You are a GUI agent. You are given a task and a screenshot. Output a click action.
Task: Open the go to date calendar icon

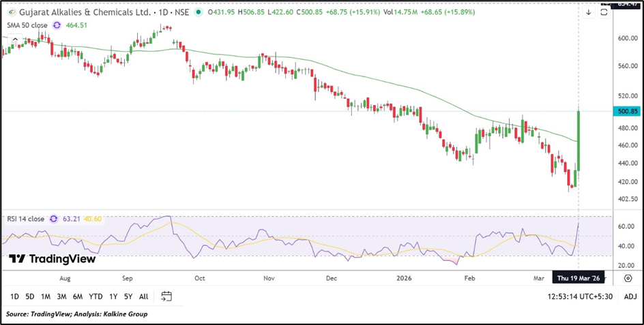coord(166,296)
